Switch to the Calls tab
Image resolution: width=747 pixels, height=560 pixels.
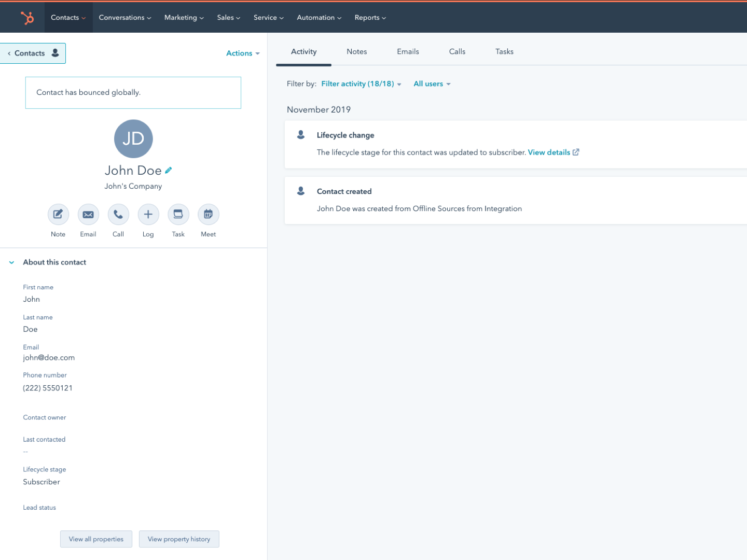457,52
